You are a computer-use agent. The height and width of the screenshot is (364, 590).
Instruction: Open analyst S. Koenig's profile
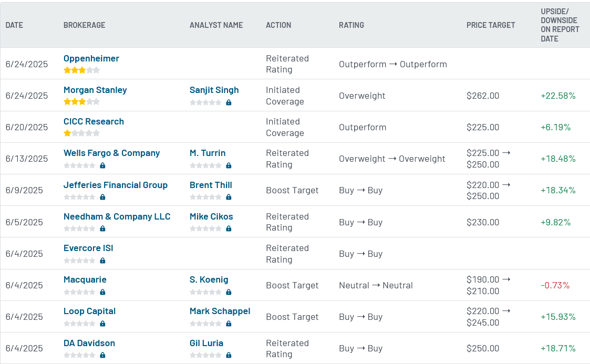coord(209,280)
